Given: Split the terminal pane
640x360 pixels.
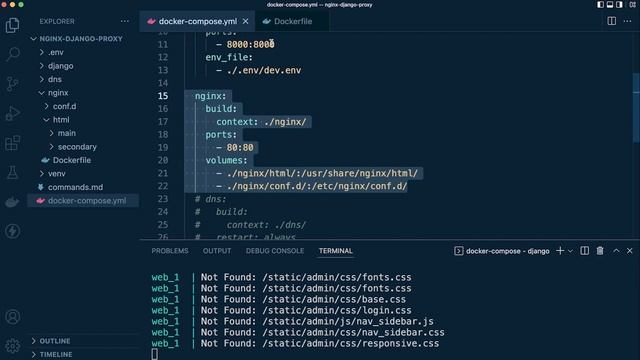Looking at the screenshot, I should pos(584,251).
